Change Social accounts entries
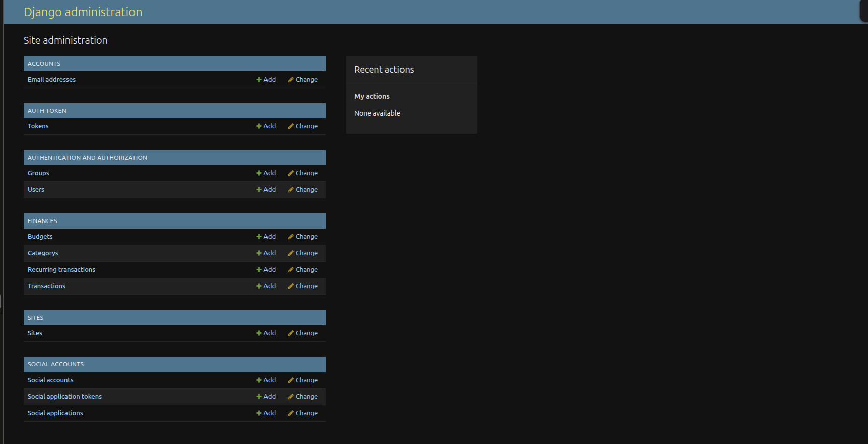Image resolution: width=868 pixels, height=444 pixels. (303, 380)
